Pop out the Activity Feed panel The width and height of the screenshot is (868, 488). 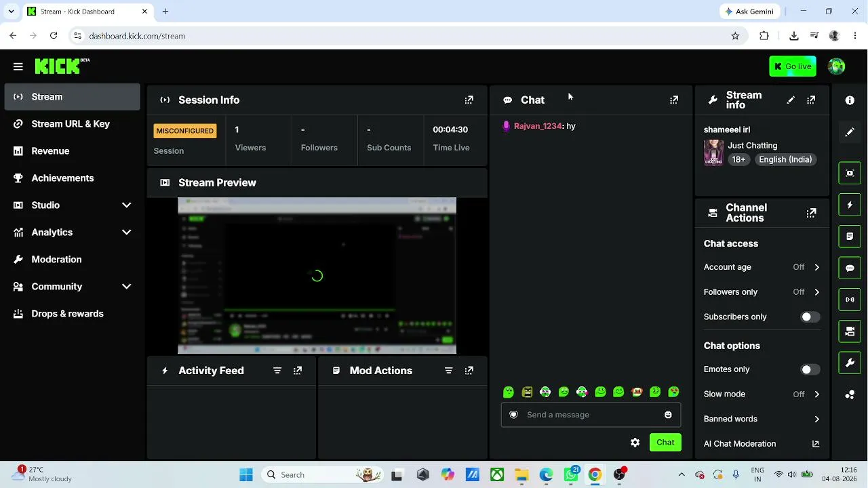298,371
